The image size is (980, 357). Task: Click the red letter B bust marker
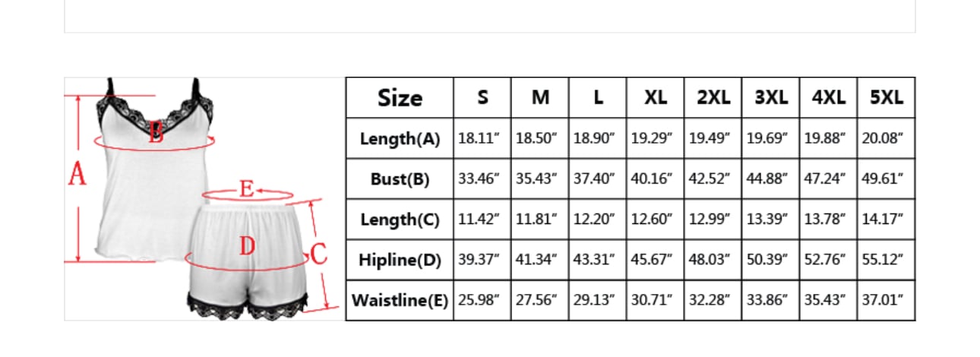pyautogui.click(x=156, y=134)
